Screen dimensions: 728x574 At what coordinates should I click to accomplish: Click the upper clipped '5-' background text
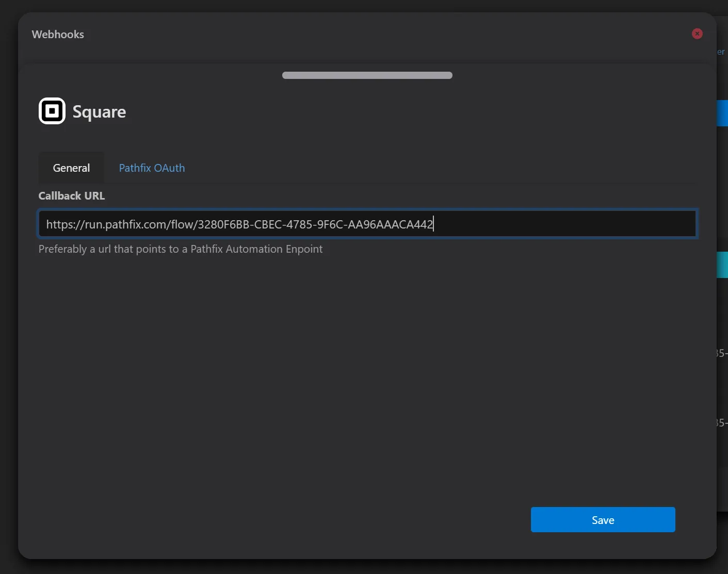(721, 353)
